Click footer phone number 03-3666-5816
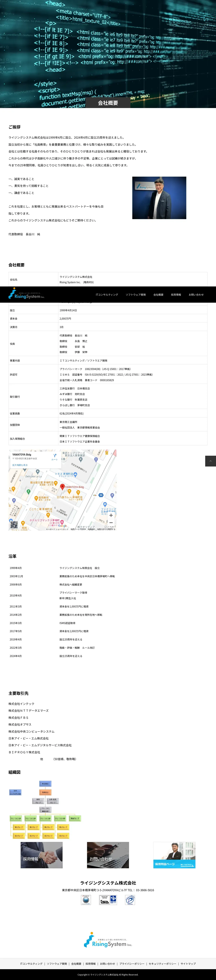Screen dimensions: 216x980 coord(145,890)
